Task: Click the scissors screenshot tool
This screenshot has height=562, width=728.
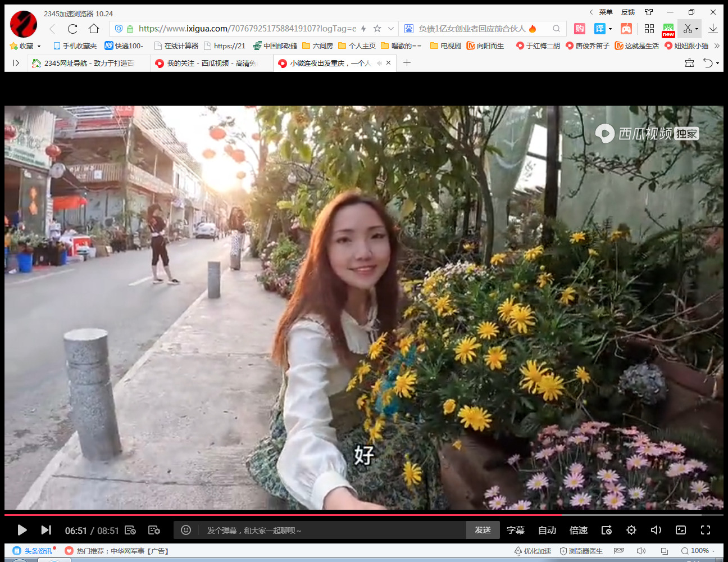Action: [x=688, y=29]
